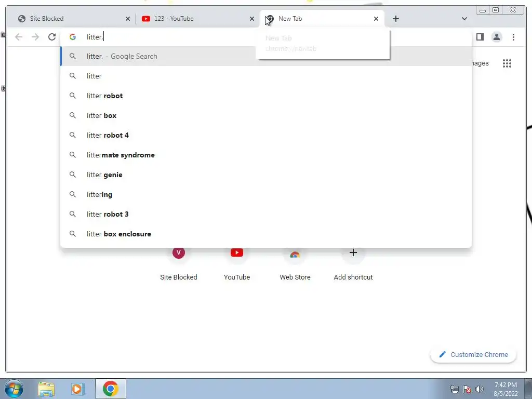Select the 'litter robot 3' suggestion

coord(266,214)
